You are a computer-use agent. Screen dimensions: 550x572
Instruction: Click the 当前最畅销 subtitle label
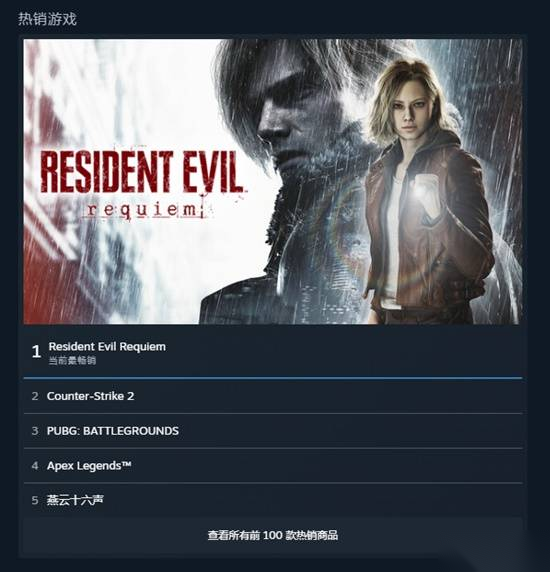point(72,361)
